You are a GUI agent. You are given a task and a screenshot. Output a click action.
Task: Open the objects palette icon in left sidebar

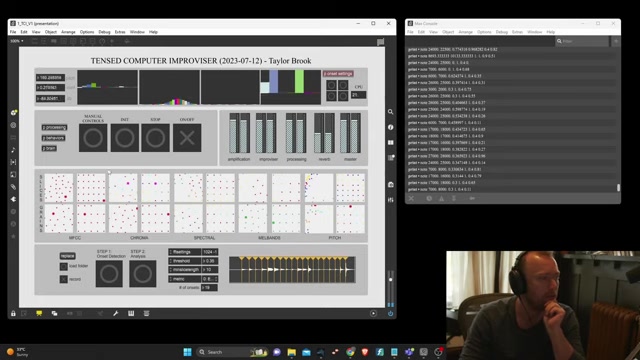point(13,112)
